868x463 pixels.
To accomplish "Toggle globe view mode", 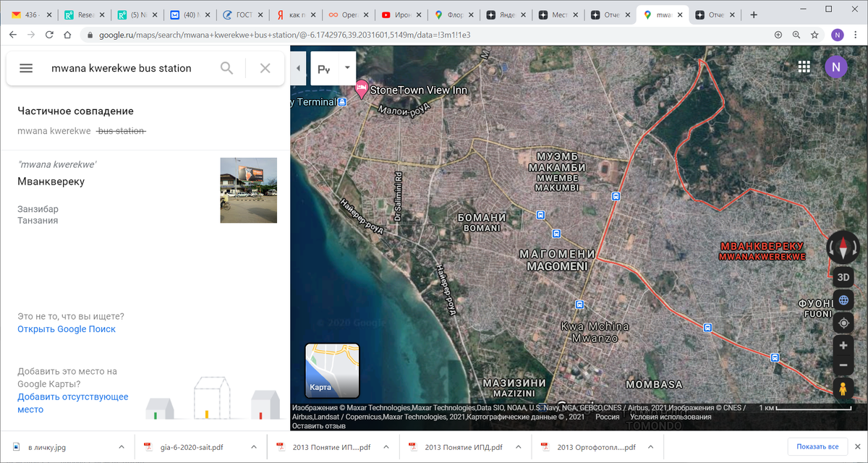I will (x=843, y=300).
